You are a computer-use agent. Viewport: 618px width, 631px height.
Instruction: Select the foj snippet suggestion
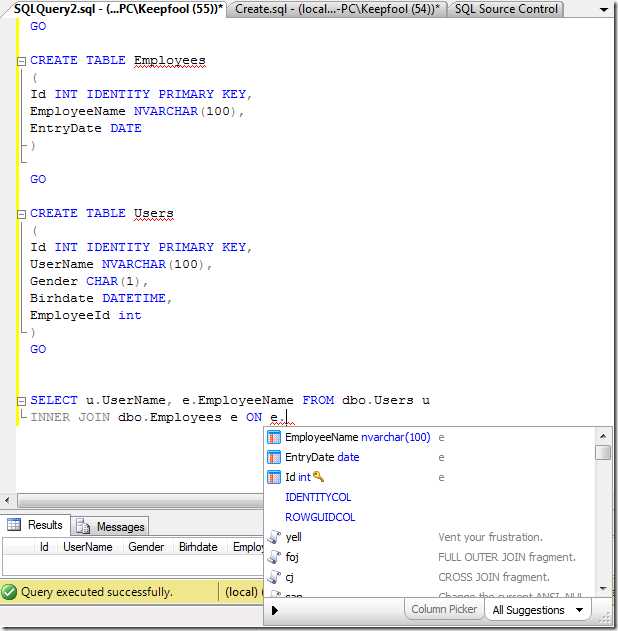[429, 557]
